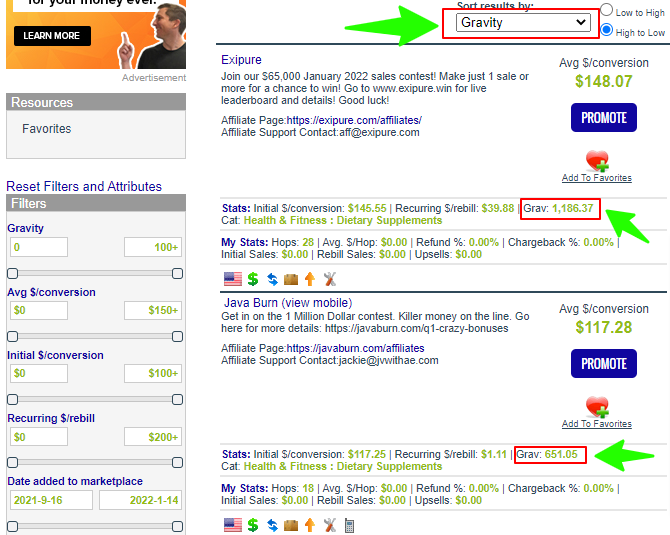The height and width of the screenshot is (535, 670).
Task: Click the orange upsell arrow icon under Exipure
Action: 310,279
